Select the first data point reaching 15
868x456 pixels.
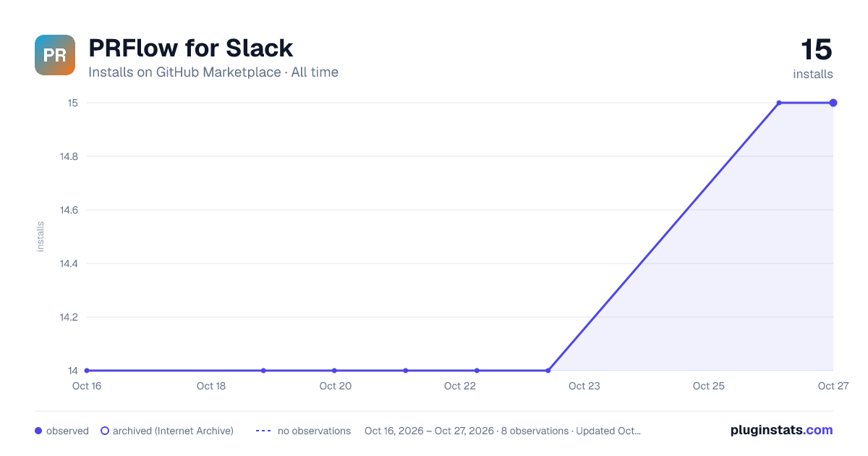[779, 103]
